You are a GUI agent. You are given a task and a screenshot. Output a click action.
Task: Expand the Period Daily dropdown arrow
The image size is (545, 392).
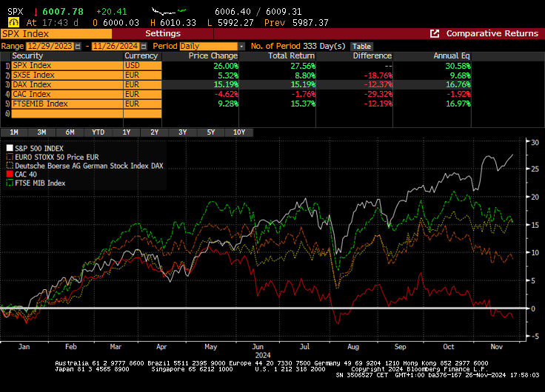coord(241,46)
